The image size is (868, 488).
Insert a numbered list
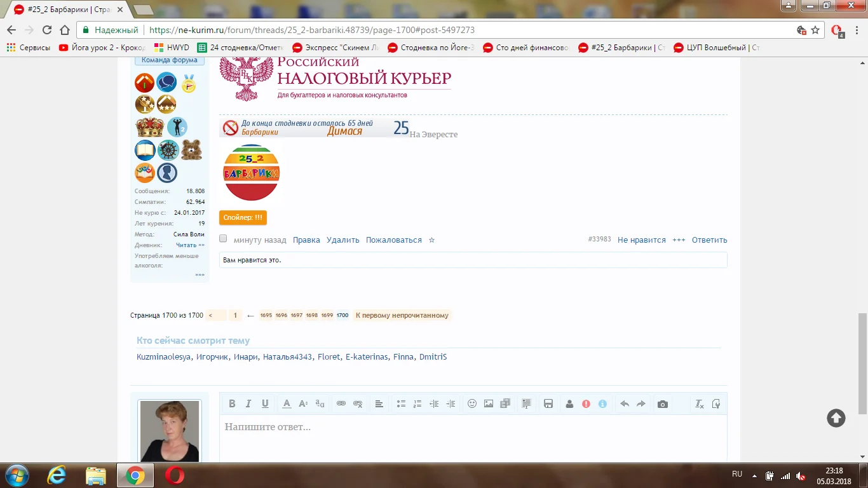click(417, 403)
